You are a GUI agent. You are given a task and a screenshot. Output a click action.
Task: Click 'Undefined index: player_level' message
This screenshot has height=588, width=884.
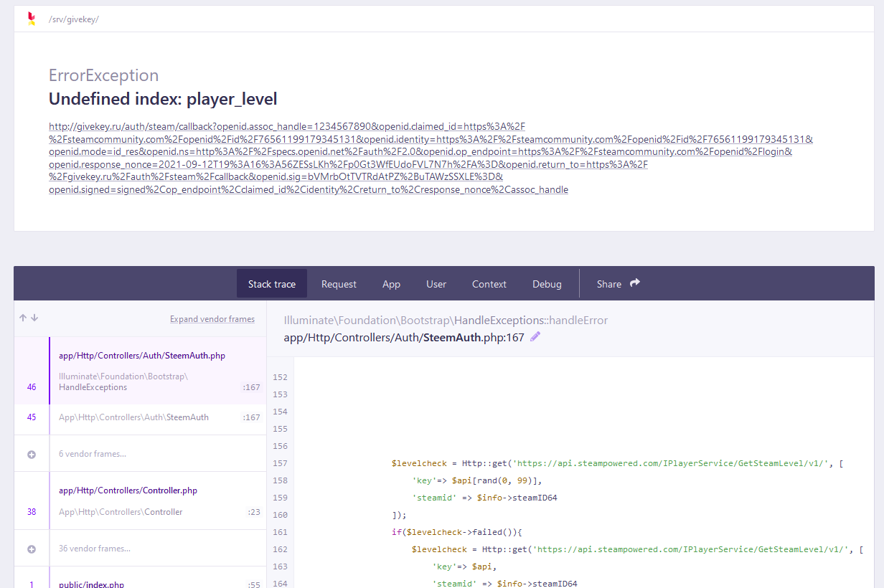(x=163, y=99)
